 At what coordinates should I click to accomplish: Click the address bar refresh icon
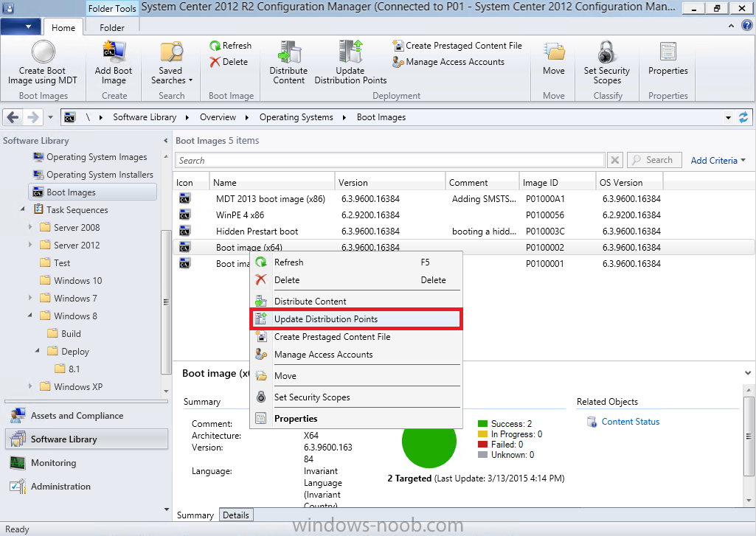tap(743, 117)
